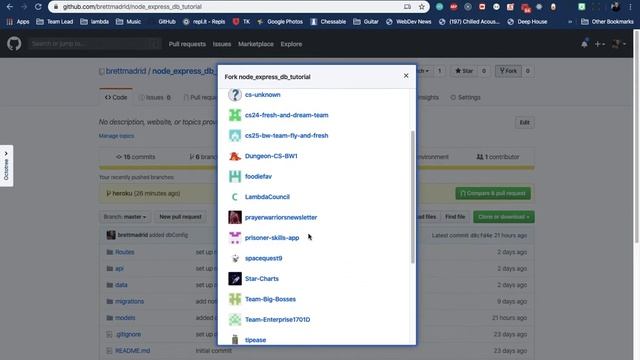Select Team-Big-Bosses link
Viewport: 640px width, 360px height.
[270, 299]
